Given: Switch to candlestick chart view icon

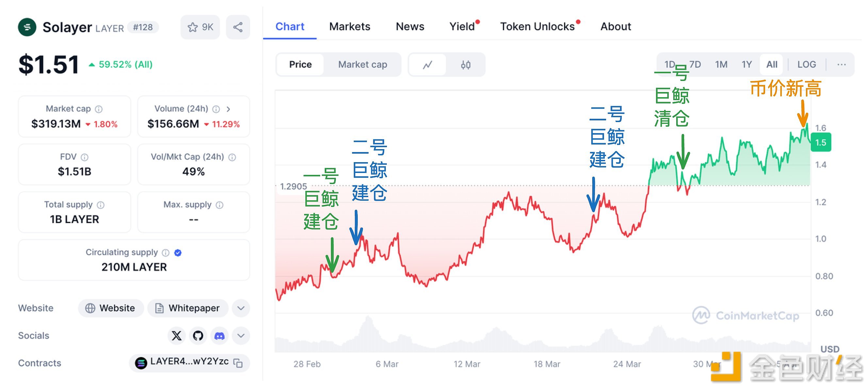Looking at the screenshot, I should pyautogui.click(x=466, y=64).
